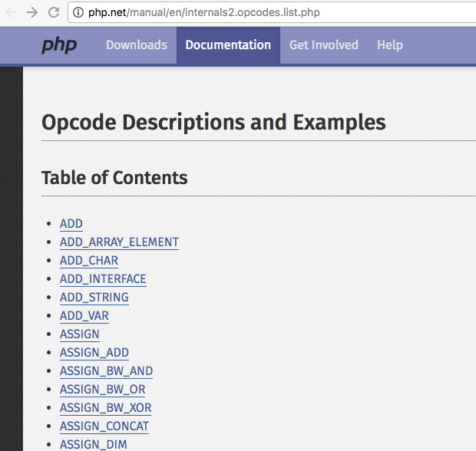Image resolution: width=476 pixels, height=451 pixels.
Task: Select the Documentation tab
Action: (x=228, y=45)
